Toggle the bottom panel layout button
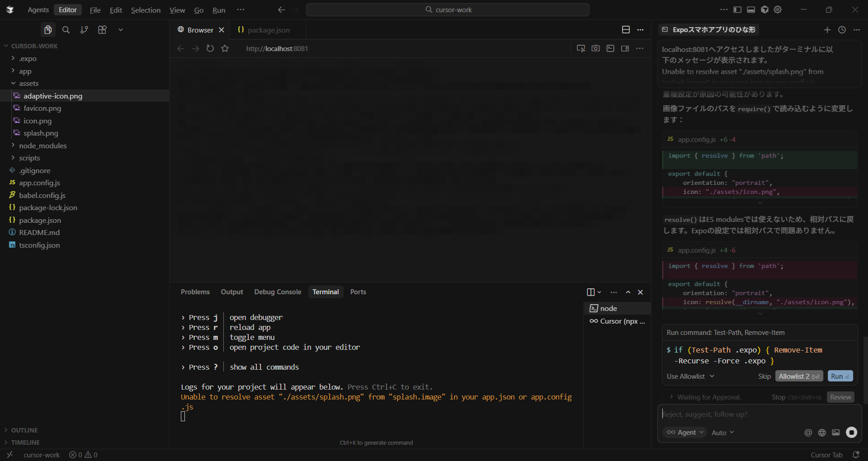Image resolution: width=868 pixels, height=461 pixels. coord(751,9)
